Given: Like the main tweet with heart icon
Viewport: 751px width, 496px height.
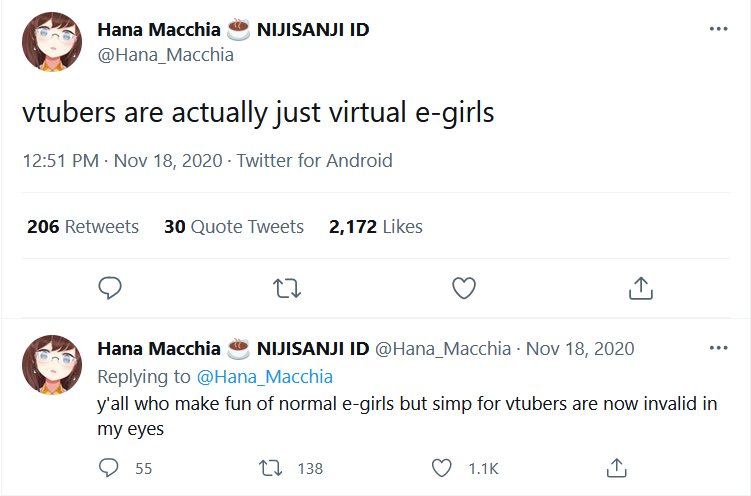Looking at the screenshot, I should 464,288.
